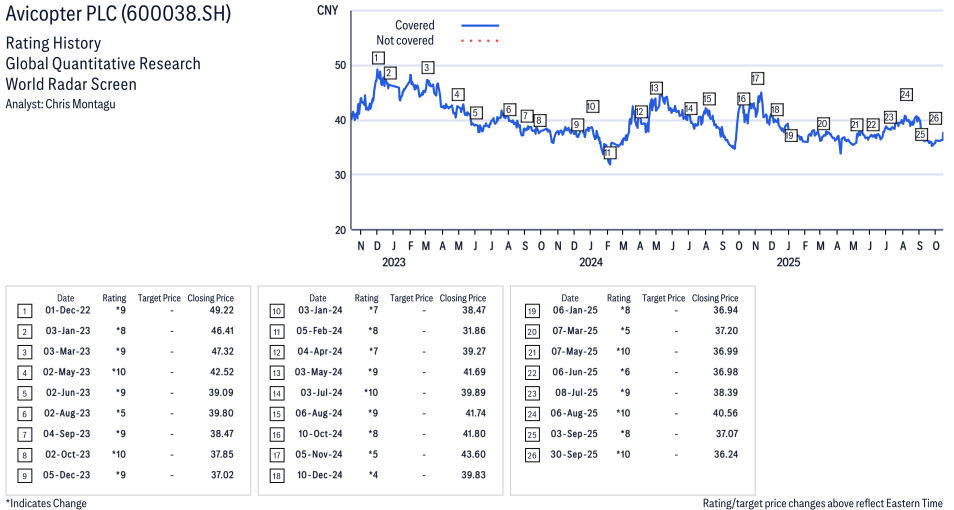This screenshot has width=954, height=510.
Task: Click chart marker 24 on the graph
Action: [x=906, y=95]
